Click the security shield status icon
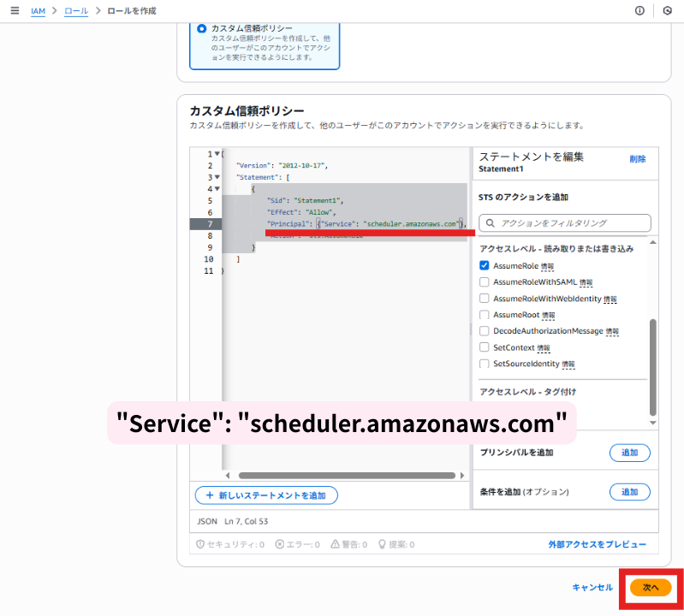684x616 pixels. click(x=200, y=544)
